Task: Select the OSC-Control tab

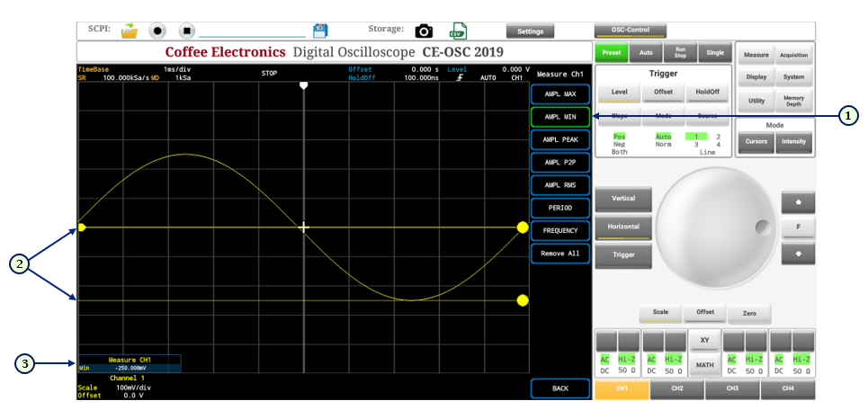Action: pos(631,31)
